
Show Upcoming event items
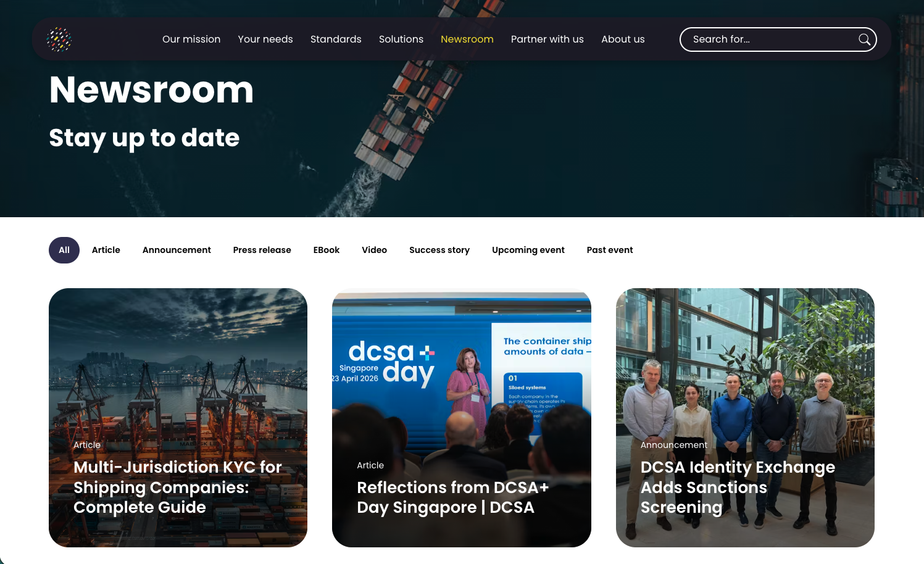[528, 250]
